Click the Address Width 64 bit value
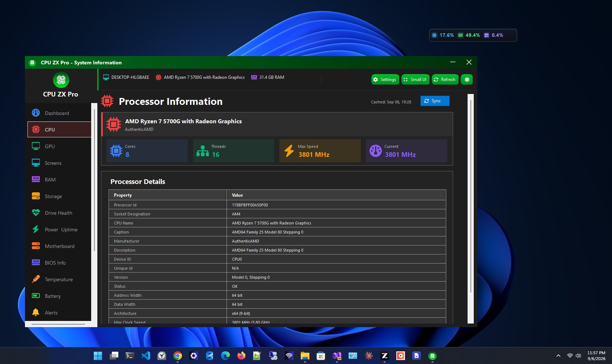The width and height of the screenshot is (612, 364). (237, 295)
